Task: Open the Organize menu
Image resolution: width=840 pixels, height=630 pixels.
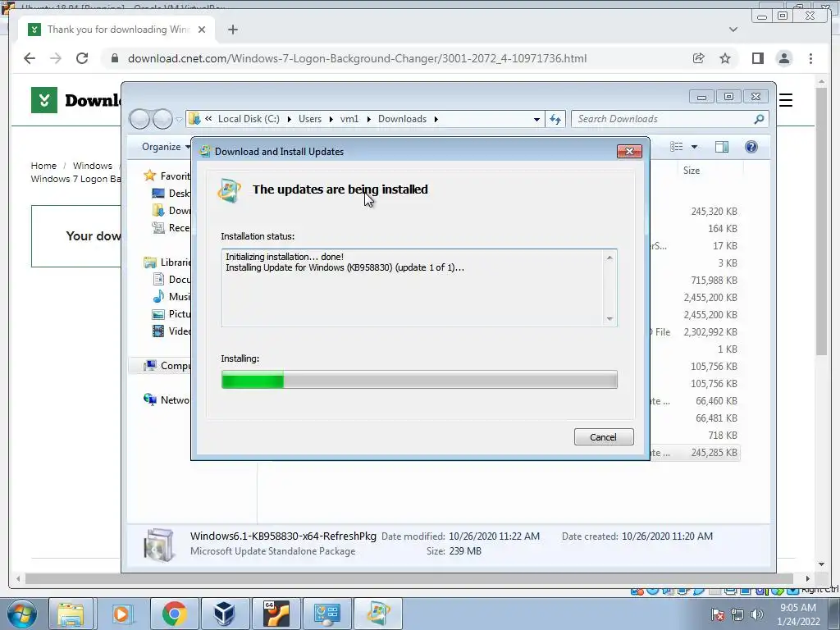Action: click(166, 147)
